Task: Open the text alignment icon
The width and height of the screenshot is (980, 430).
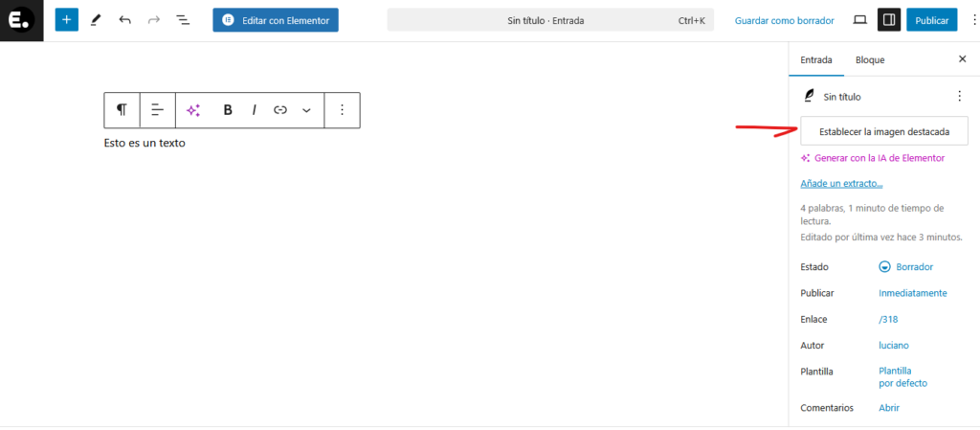Action: click(x=158, y=110)
